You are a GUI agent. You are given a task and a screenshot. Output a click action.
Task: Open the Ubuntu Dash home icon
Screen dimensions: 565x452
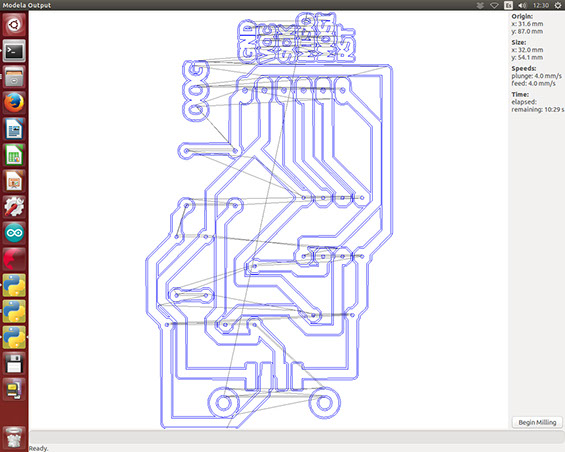(x=14, y=25)
